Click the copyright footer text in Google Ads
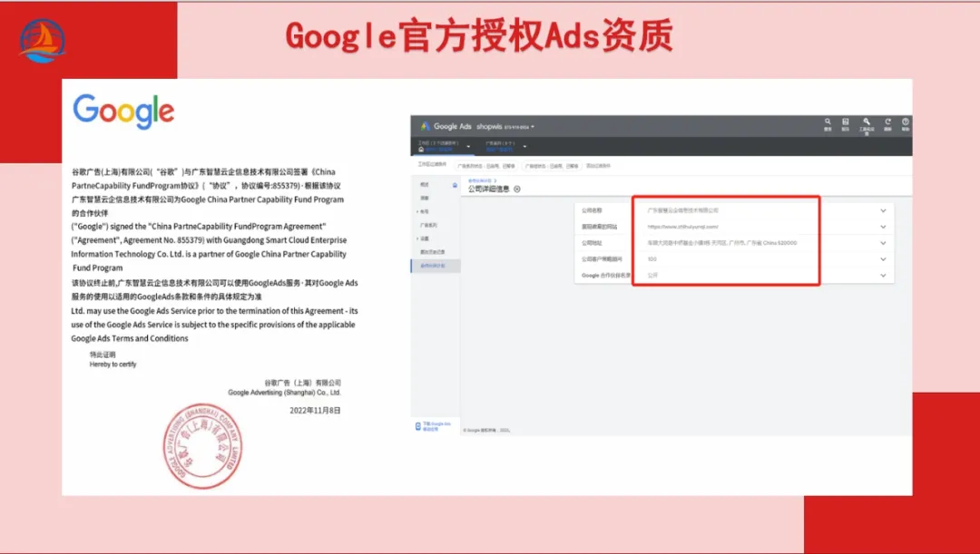This screenshot has height=554, width=980. [487, 431]
